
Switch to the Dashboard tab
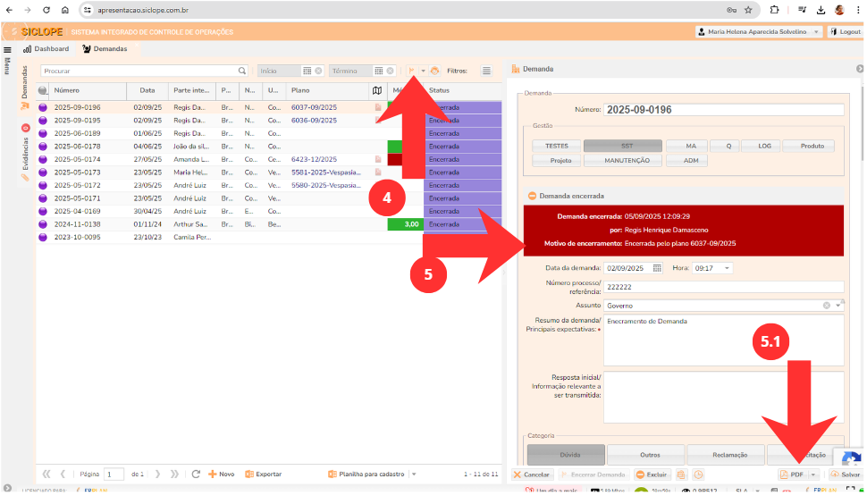(46, 49)
